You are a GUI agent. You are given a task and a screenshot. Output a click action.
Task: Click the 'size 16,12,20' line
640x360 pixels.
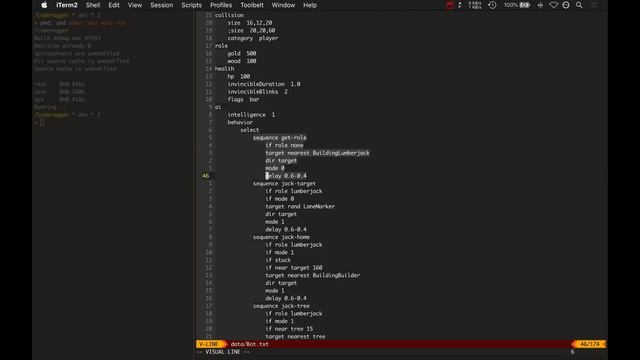[x=250, y=23]
